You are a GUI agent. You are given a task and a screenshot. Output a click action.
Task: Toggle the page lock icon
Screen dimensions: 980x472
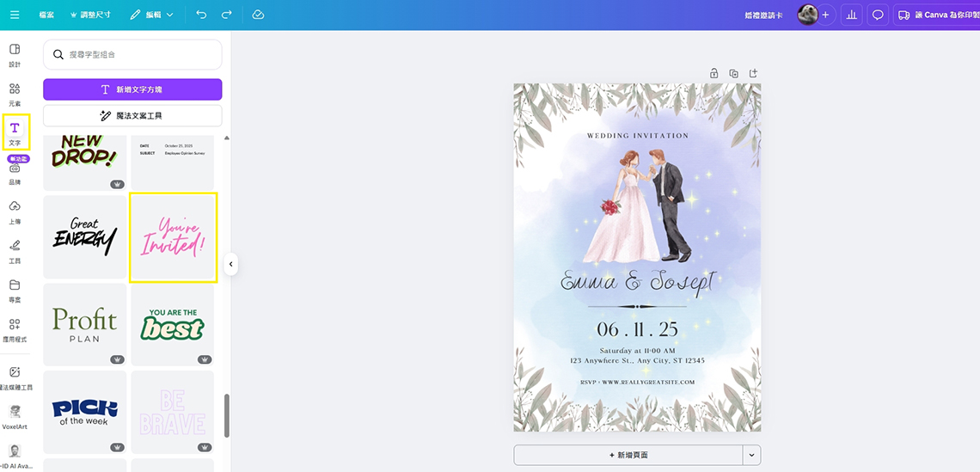click(x=714, y=74)
